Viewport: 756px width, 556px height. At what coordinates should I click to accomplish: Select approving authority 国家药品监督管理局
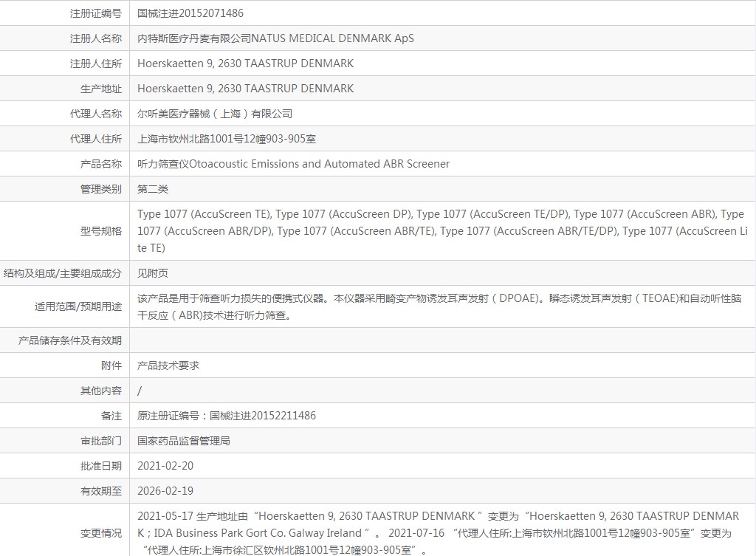(184, 441)
